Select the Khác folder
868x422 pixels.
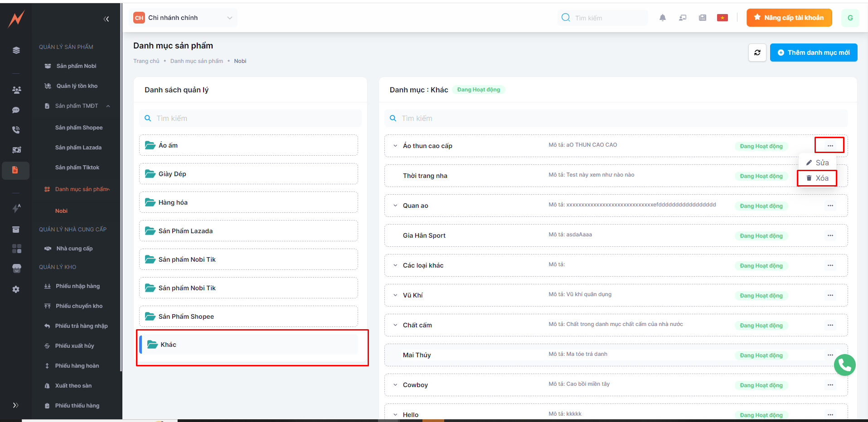pos(248,345)
